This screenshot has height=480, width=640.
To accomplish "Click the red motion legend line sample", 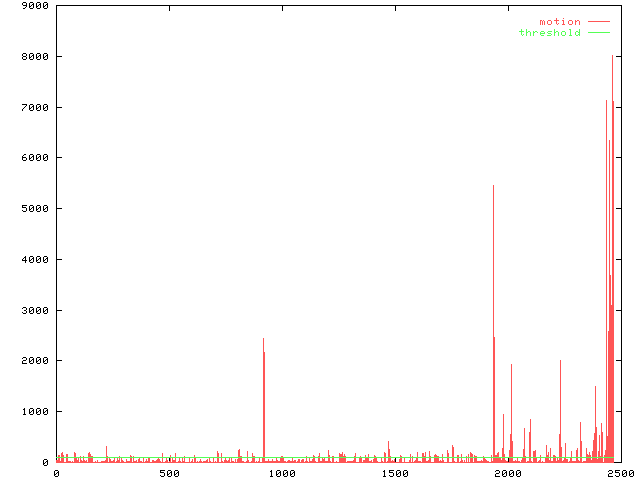I will click(598, 21).
